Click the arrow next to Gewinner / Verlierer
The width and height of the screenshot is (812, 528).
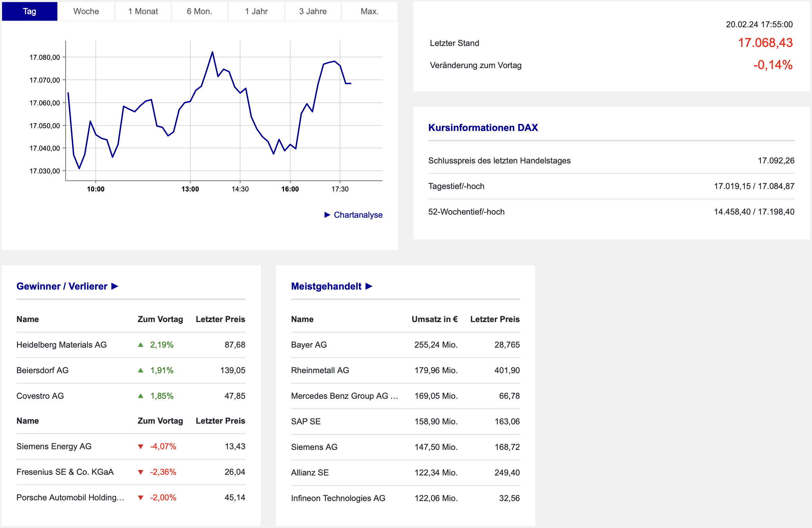pyautogui.click(x=115, y=286)
